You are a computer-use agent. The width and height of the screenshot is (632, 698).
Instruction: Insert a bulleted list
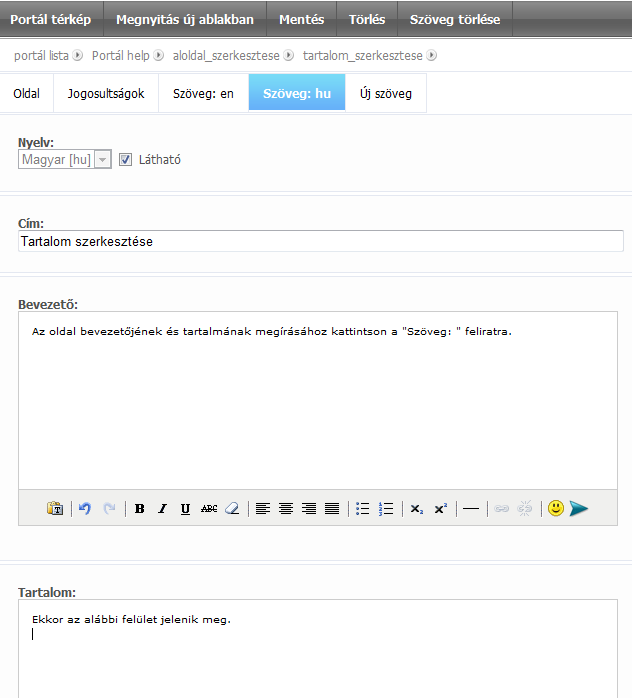(x=362, y=508)
